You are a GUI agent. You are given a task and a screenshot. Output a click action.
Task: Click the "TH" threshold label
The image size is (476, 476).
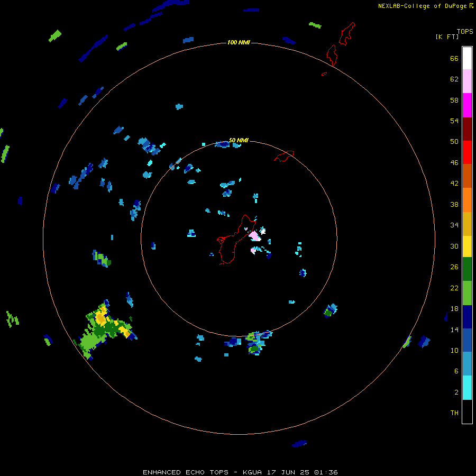(454, 413)
